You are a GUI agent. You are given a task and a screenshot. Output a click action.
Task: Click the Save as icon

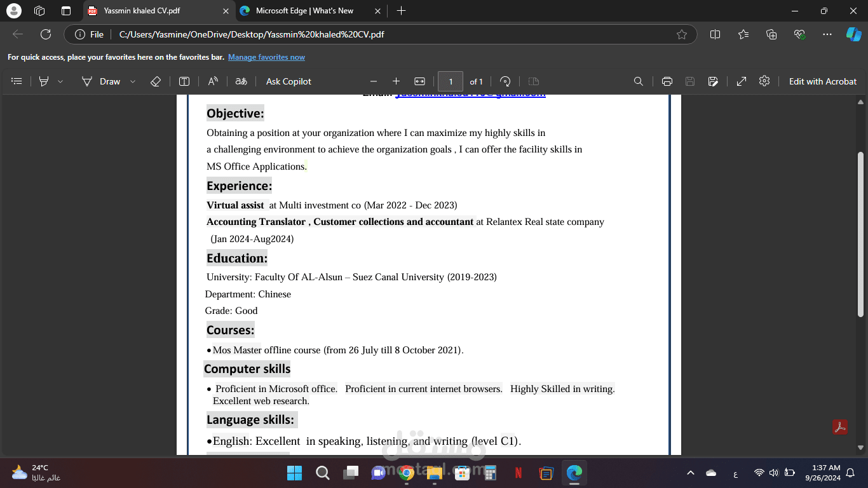click(x=714, y=81)
